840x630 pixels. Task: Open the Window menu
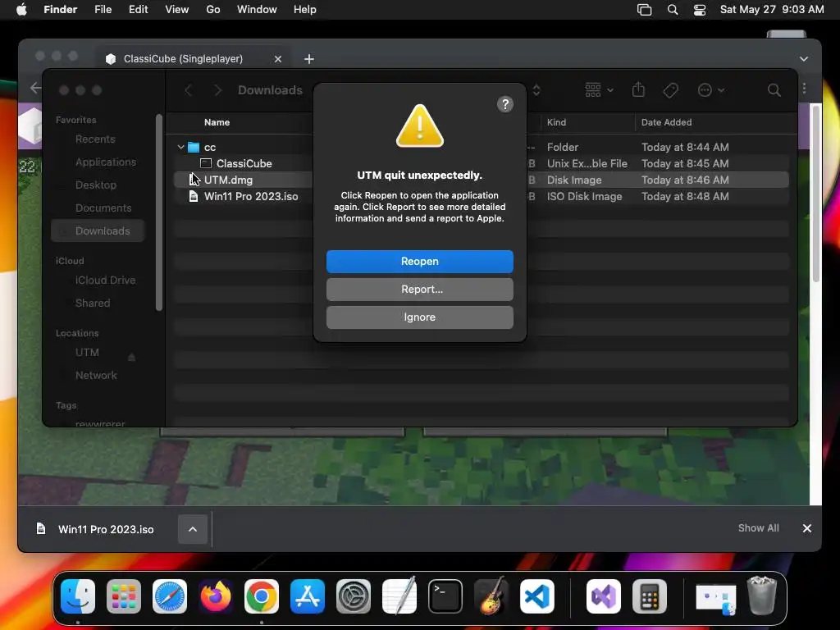257,10
